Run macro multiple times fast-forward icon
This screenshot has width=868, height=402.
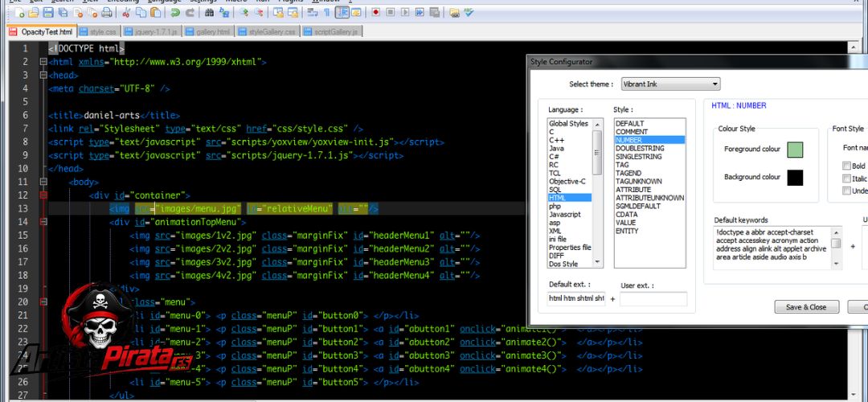(420, 12)
